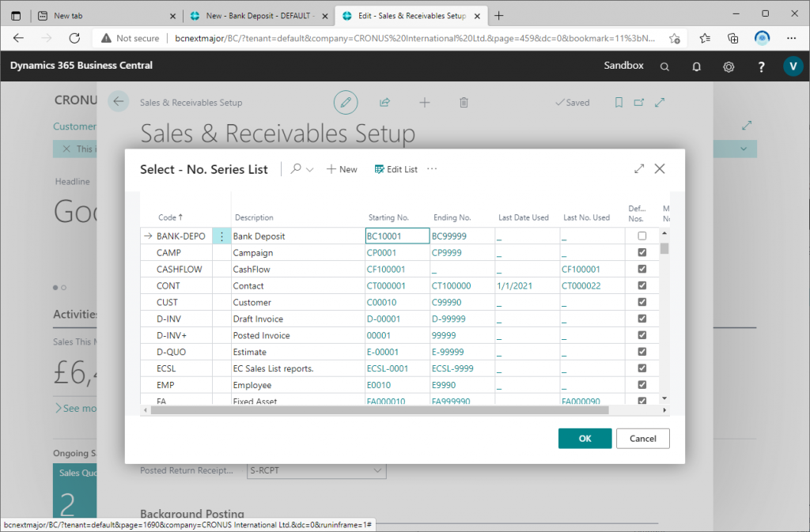Viewport: 810px width, 532px height.
Task: Add this page to favorites star
Action: tap(674, 38)
